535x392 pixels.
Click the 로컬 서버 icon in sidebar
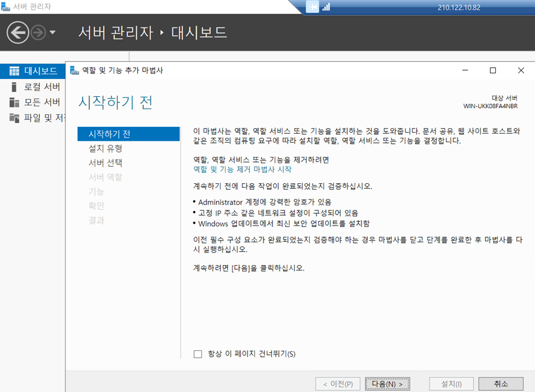tap(14, 87)
